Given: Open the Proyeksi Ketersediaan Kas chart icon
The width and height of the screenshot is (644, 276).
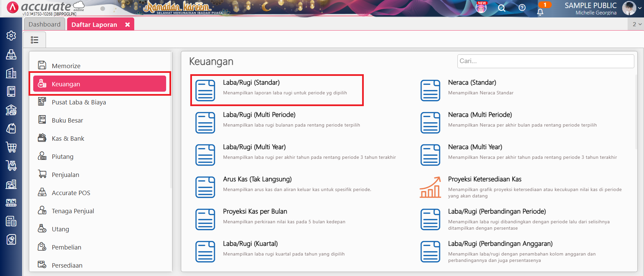Looking at the screenshot, I should 430,187.
